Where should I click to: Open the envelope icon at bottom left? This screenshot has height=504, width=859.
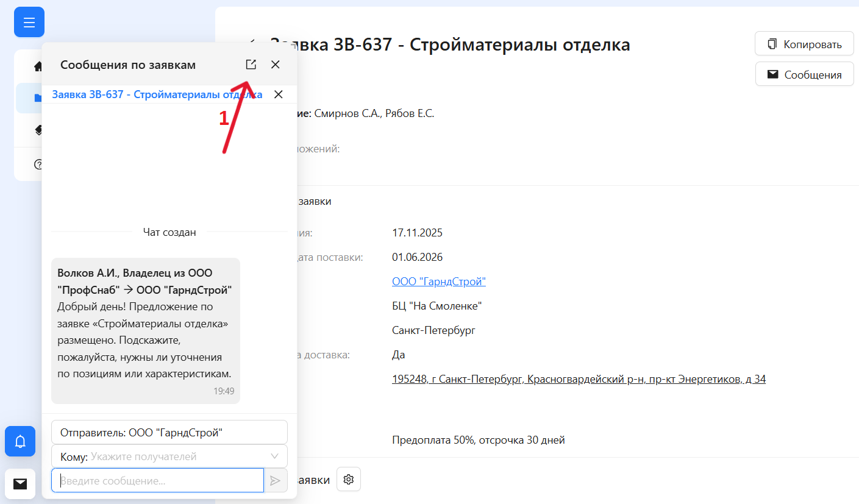point(20,483)
